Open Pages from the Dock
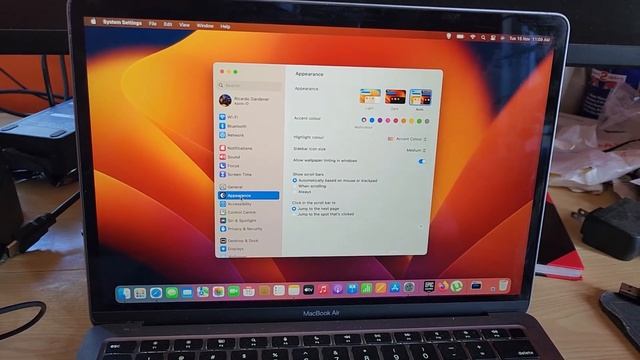640x360 pixels. point(380,288)
